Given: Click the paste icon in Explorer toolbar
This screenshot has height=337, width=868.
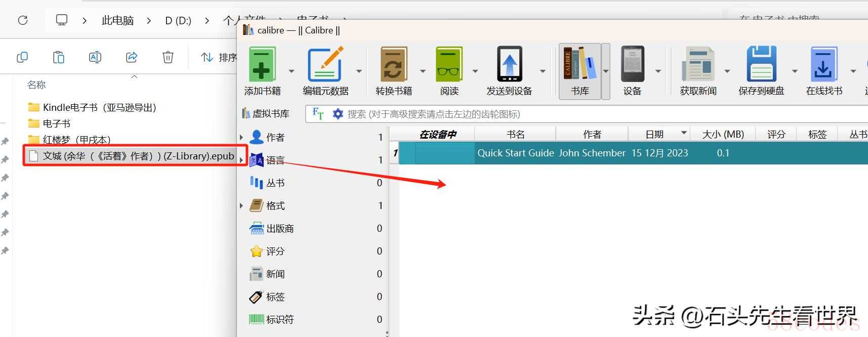Looking at the screenshot, I should [x=59, y=57].
